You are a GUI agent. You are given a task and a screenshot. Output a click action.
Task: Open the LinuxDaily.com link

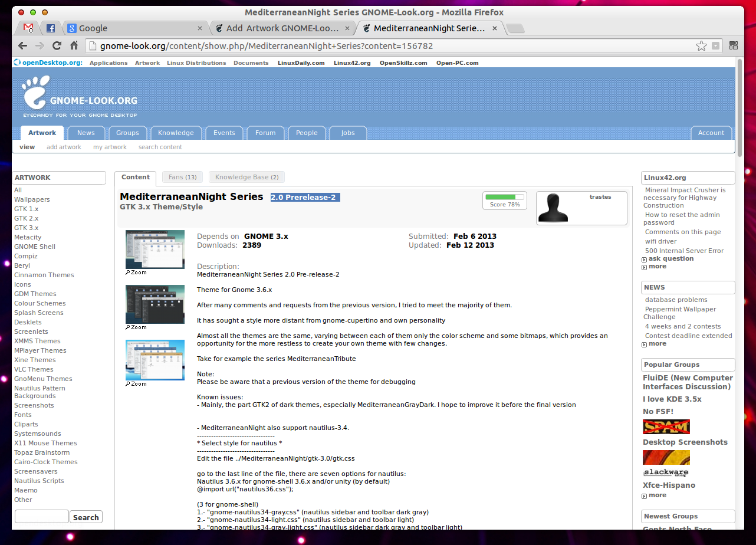tap(301, 63)
